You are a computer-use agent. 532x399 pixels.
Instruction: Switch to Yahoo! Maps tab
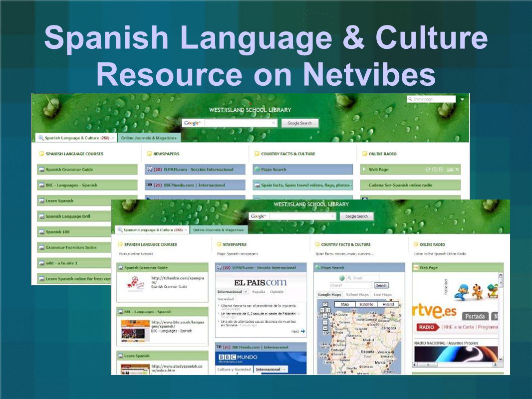357,295
